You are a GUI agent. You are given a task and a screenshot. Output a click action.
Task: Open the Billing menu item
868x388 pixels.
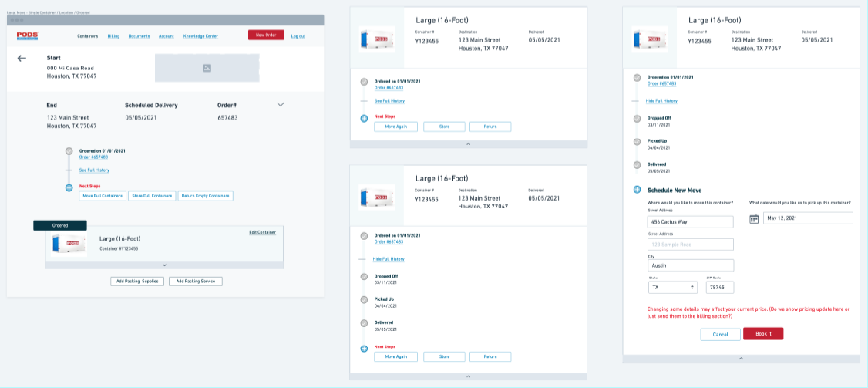tap(113, 36)
